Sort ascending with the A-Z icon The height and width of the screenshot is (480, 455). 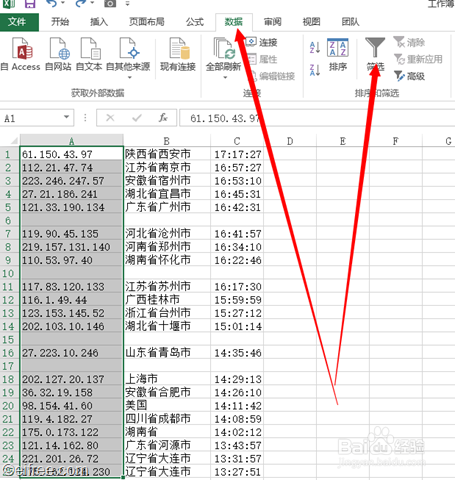click(x=315, y=47)
